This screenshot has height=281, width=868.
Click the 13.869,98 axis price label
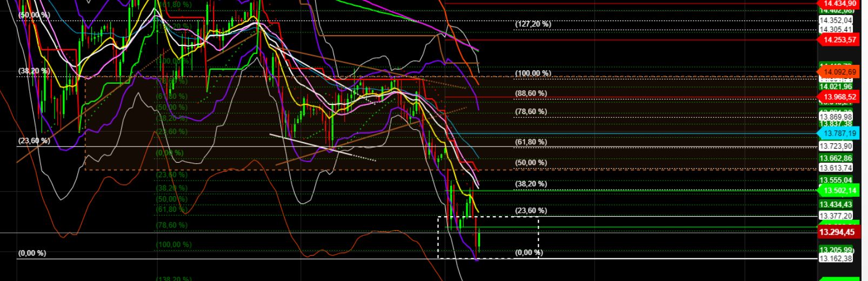836,117
